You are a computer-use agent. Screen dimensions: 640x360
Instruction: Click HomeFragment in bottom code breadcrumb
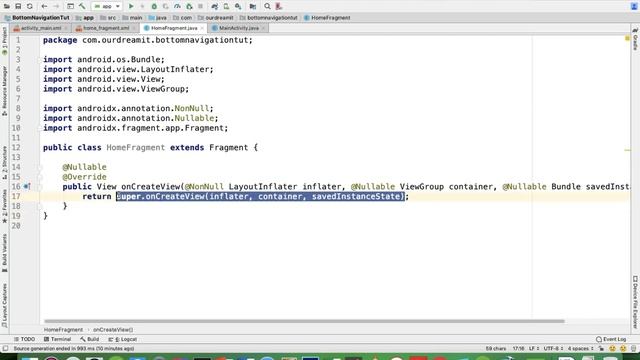click(x=63, y=330)
